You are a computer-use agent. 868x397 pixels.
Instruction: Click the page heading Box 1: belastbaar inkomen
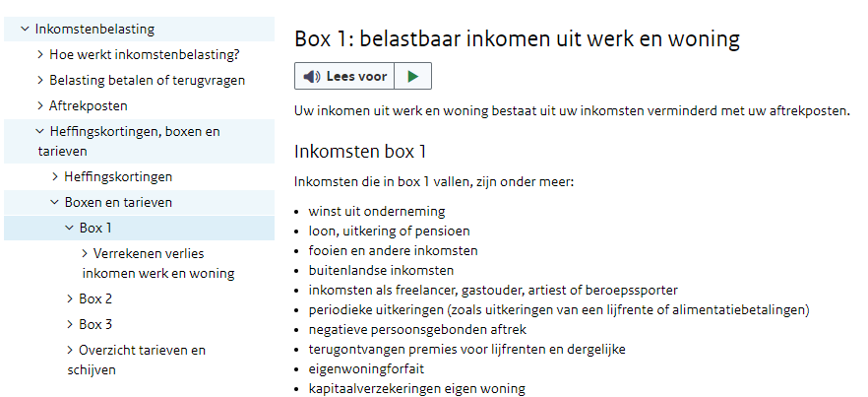click(x=517, y=38)
